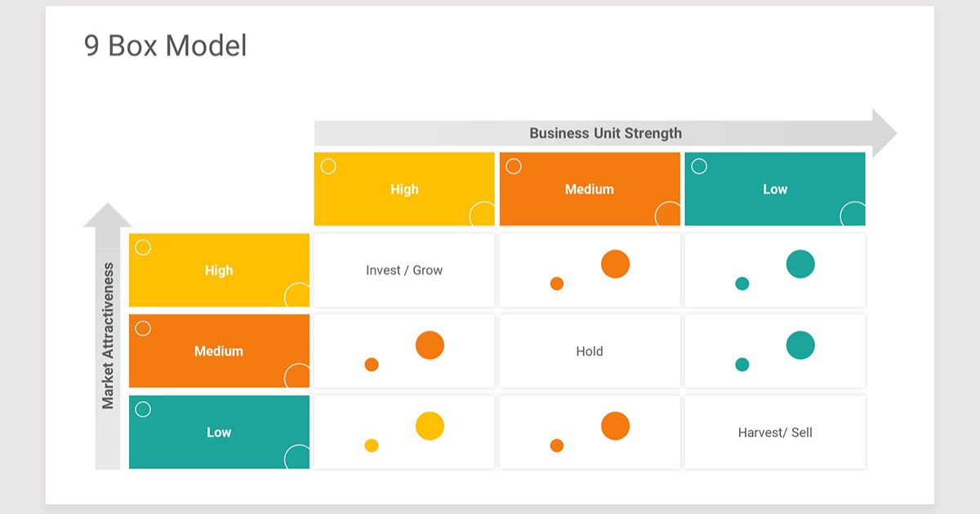Click the Hold cell
The image size is (980, 514).
[x=589, y=351]
